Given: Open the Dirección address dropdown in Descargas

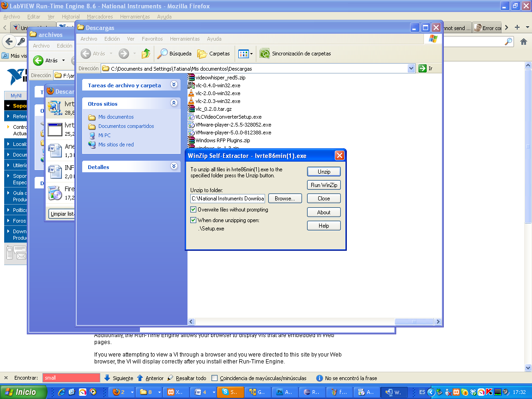Looking at the screenshot, I should tap(411, 68).
